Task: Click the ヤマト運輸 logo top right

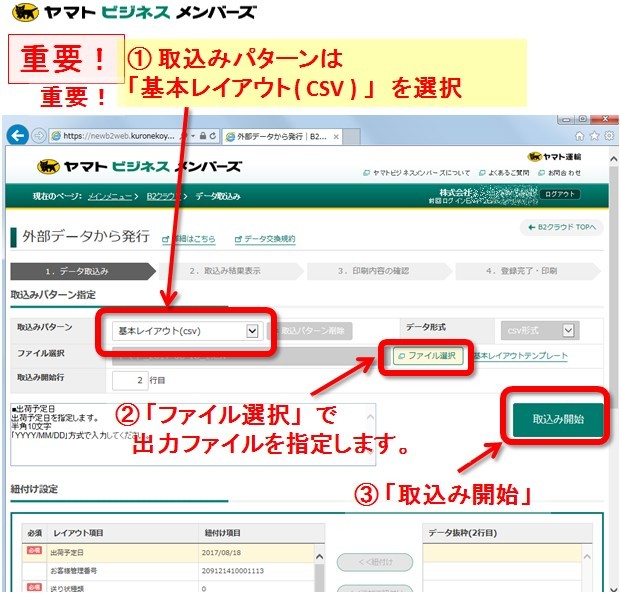Action: click(x=554, y=157)
